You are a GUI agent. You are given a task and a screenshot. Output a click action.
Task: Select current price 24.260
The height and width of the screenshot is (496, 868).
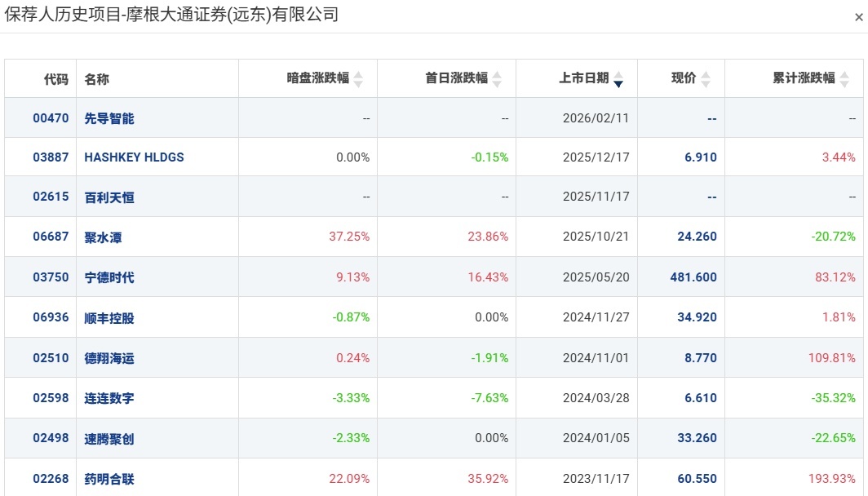tap(697, 237)
